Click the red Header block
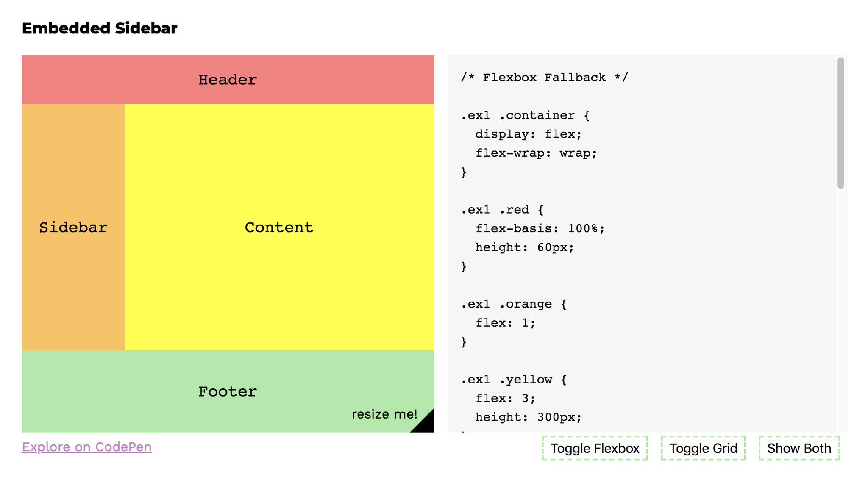The image size is (868, 480). [x=228, y=80]
